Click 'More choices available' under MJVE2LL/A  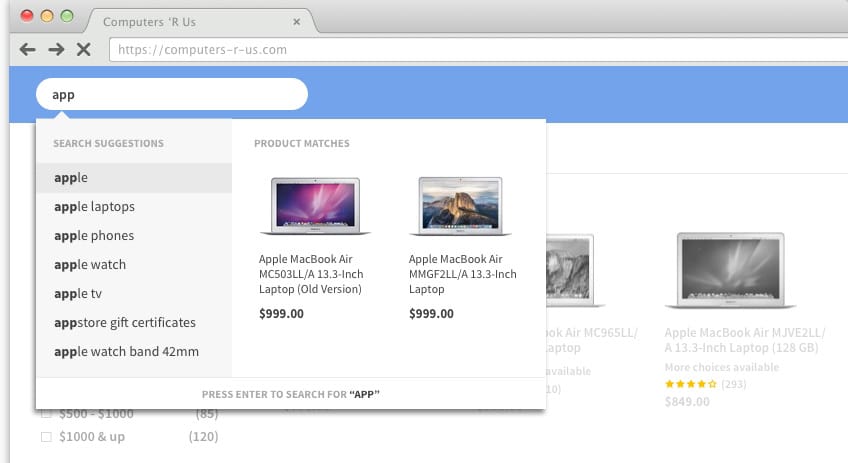tap(721, 367)
